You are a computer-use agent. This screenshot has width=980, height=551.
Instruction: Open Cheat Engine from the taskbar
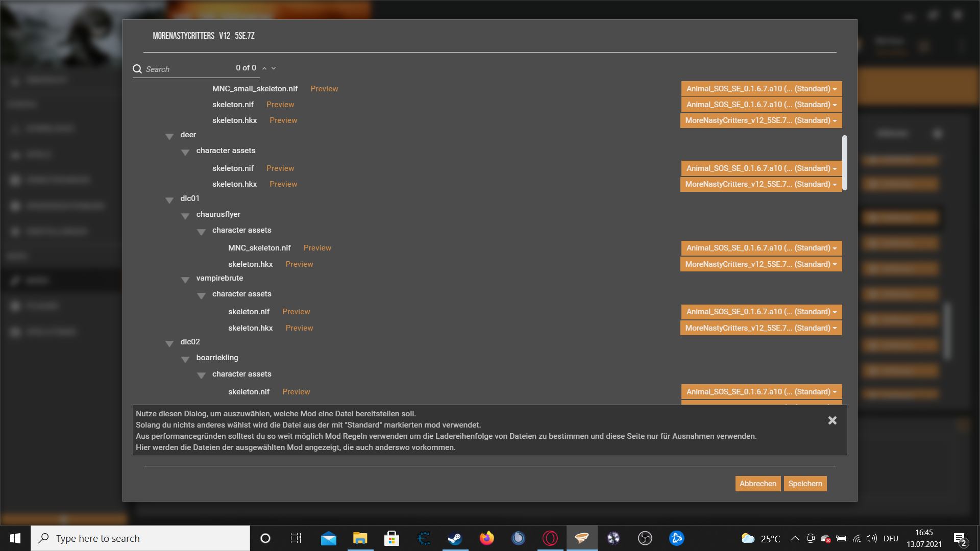coord(424,538)
